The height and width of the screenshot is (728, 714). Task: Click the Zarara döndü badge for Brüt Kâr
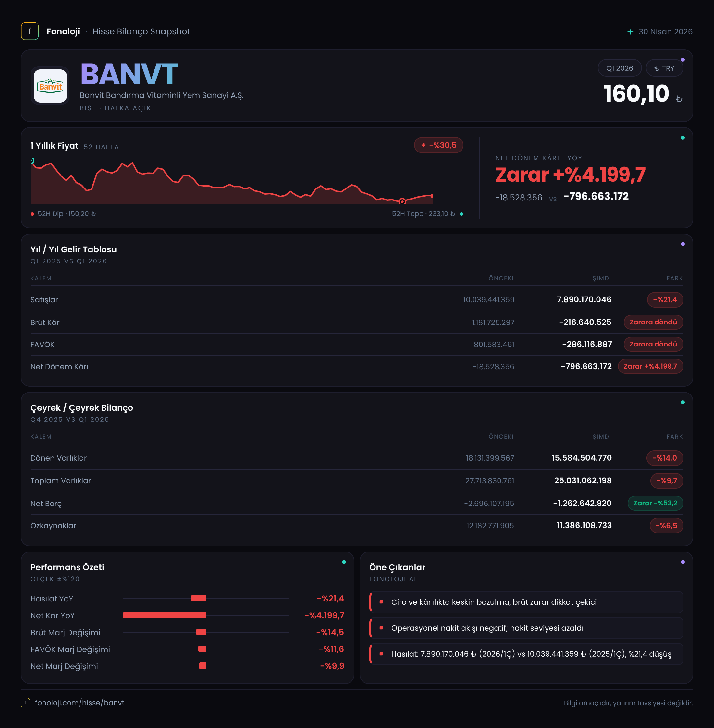(x=653, y=322)
